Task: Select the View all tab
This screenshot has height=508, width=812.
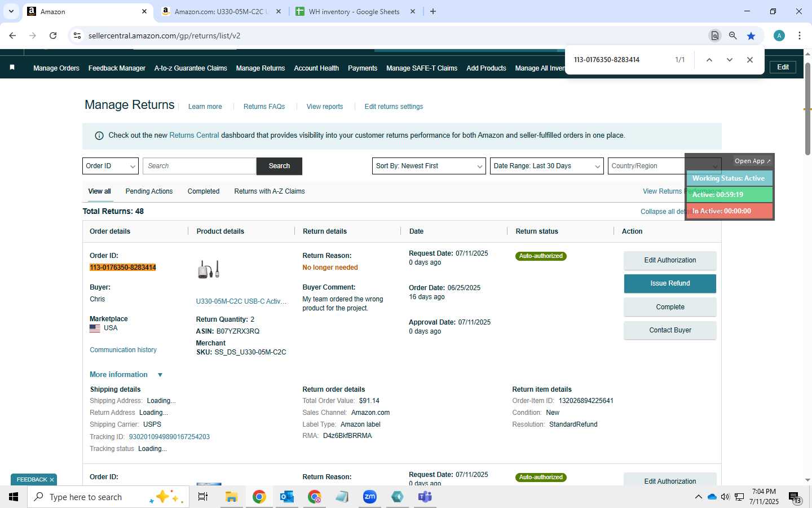Action: point(99,191)
